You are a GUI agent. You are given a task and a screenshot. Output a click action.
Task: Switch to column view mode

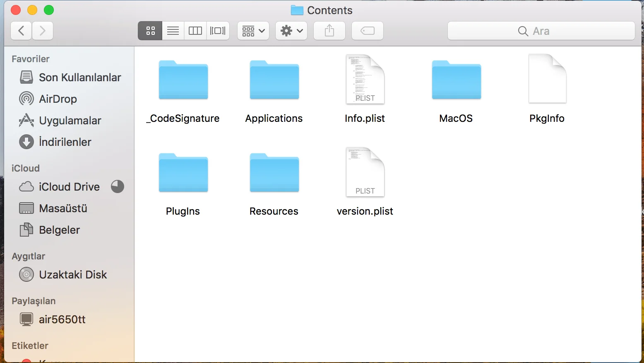click(195, 31)
